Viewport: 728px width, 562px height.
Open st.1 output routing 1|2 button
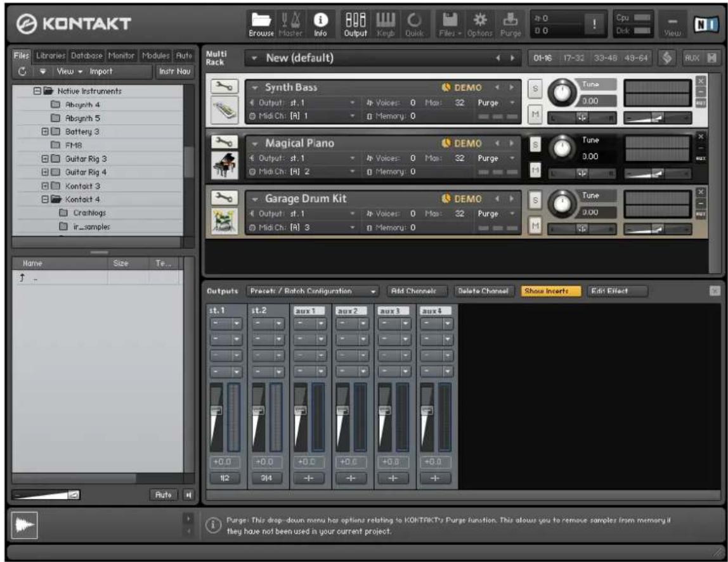[224, 478]
